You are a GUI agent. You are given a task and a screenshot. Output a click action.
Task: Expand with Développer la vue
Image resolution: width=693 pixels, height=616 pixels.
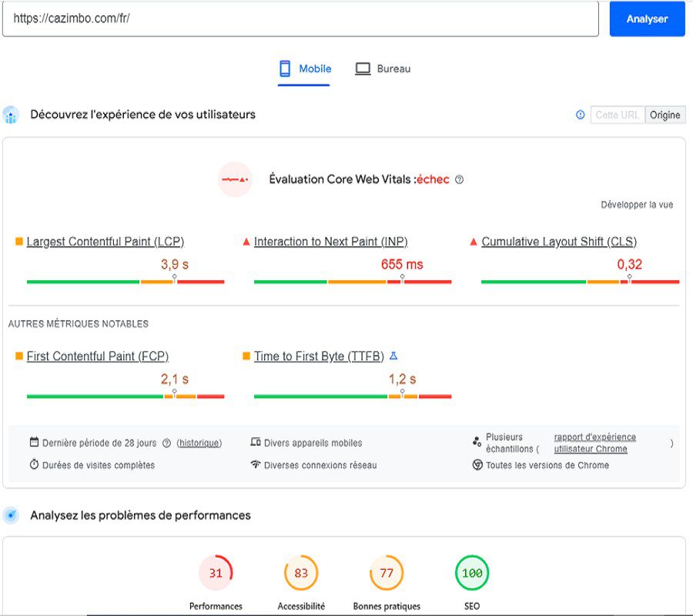tap(637, 205)
